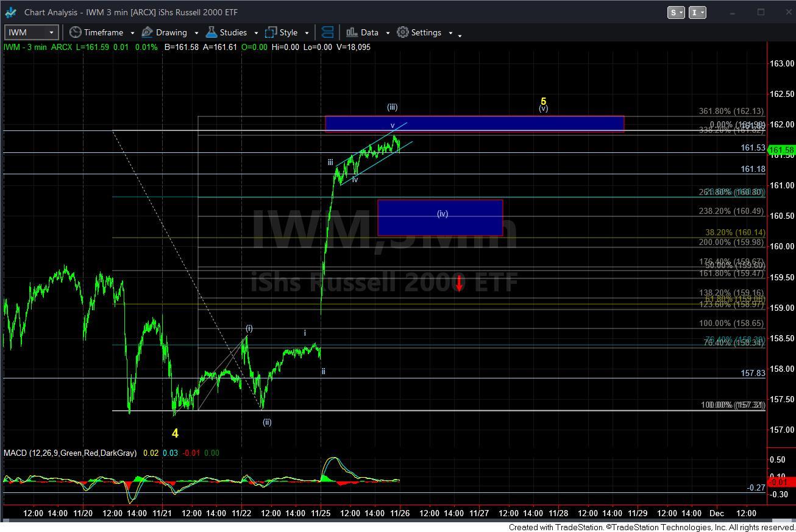Click the Dec date axis label
The image size is (796, 532).
(x=716, y=513)
